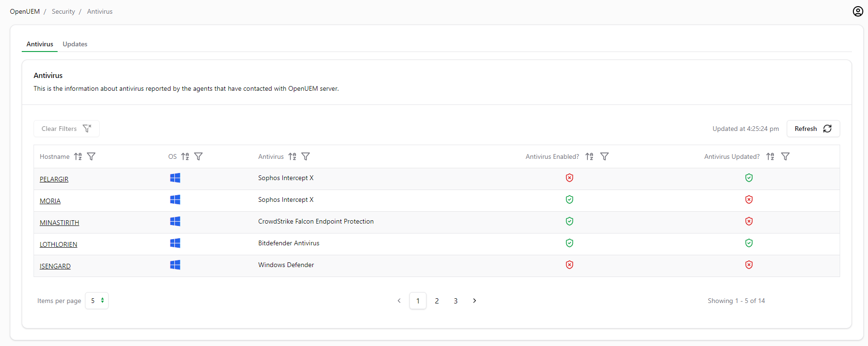Sort table by Antivirus name column
Image resolution: width=868 pixels, height=346 pixels.
click(x=292, y=156)
